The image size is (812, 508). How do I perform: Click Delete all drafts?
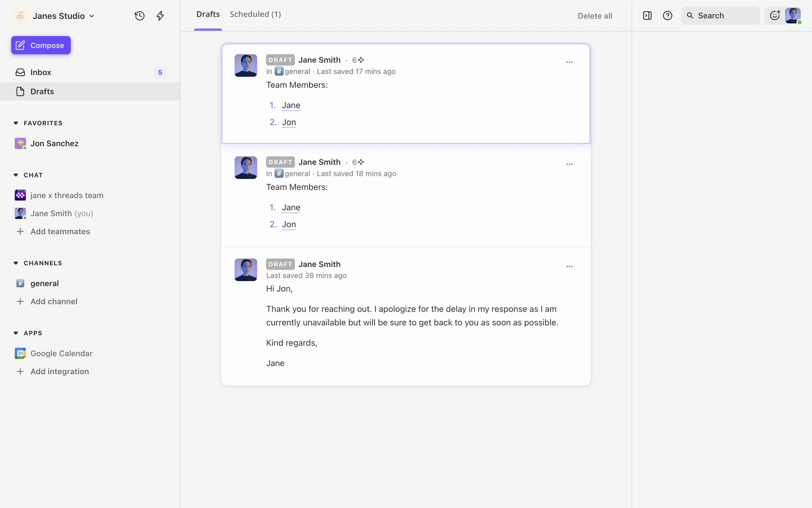[595, 16]
